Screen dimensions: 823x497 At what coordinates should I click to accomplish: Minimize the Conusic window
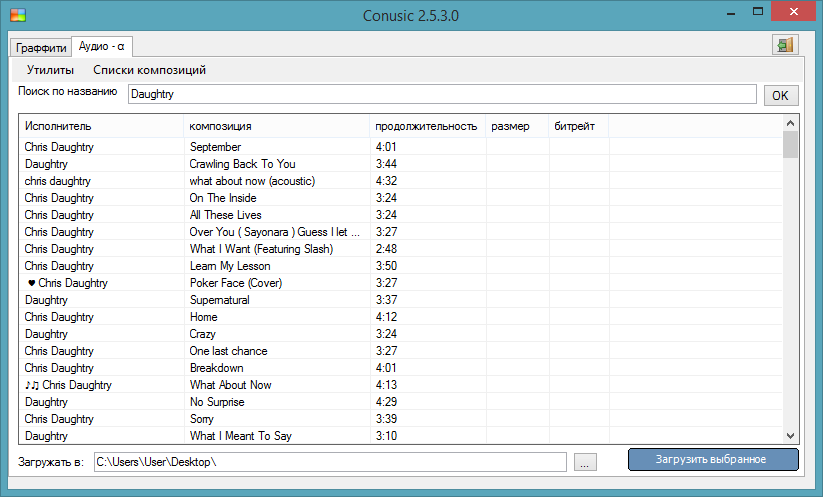[x=731, y=13]
